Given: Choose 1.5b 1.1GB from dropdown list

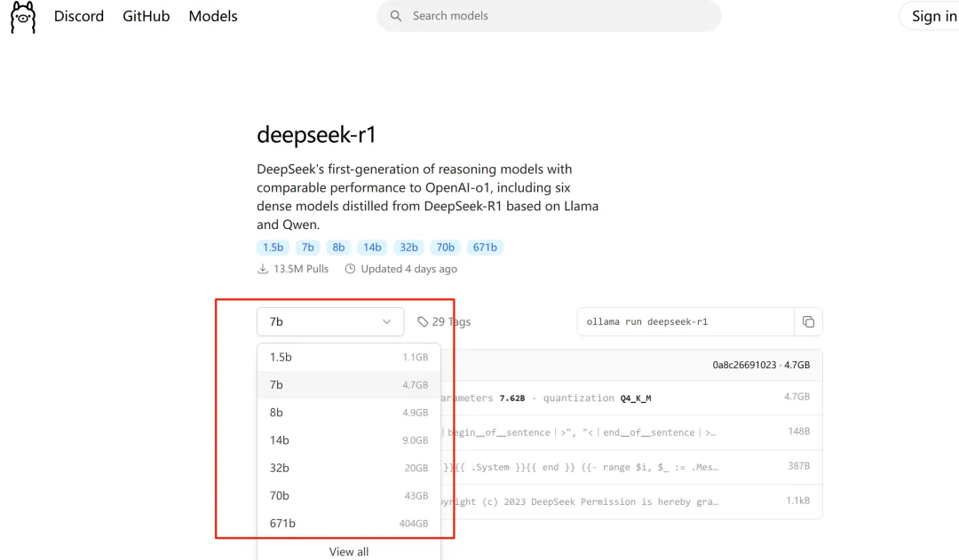Looking at the screenshot, I should [x=349, y=357].
